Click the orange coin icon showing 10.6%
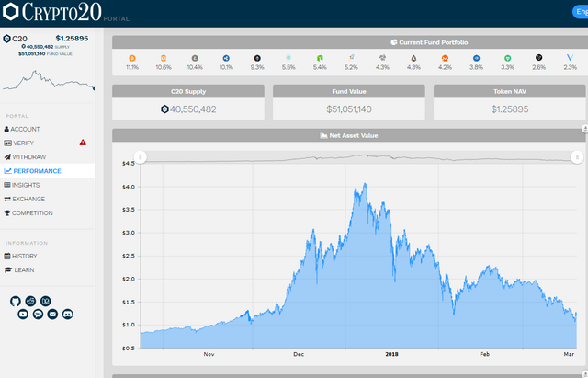Viewport: 588px width, 378px height. coord(164,58)
